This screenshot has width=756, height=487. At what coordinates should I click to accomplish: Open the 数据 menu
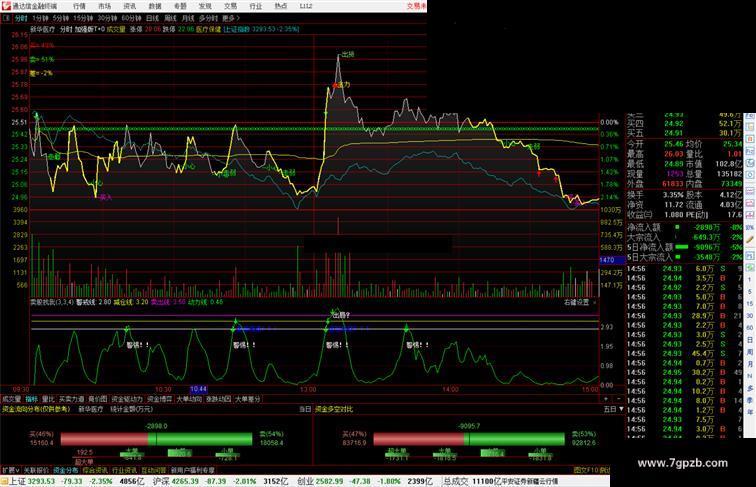point(155,6)
